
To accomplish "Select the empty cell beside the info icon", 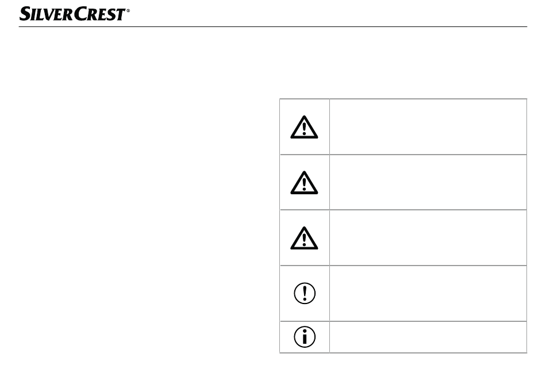I will (428, 337).
